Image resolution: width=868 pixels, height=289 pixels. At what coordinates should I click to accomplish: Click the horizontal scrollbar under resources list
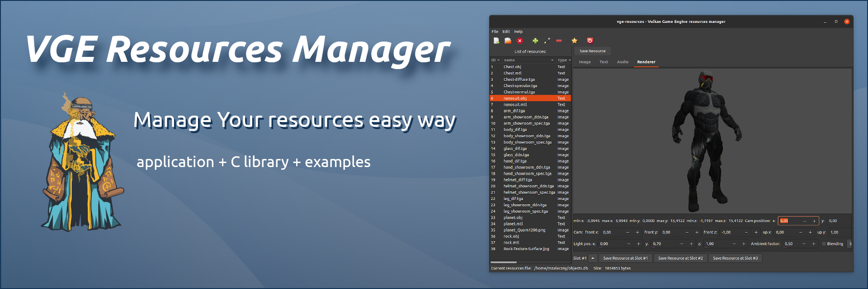coord(504,262)
